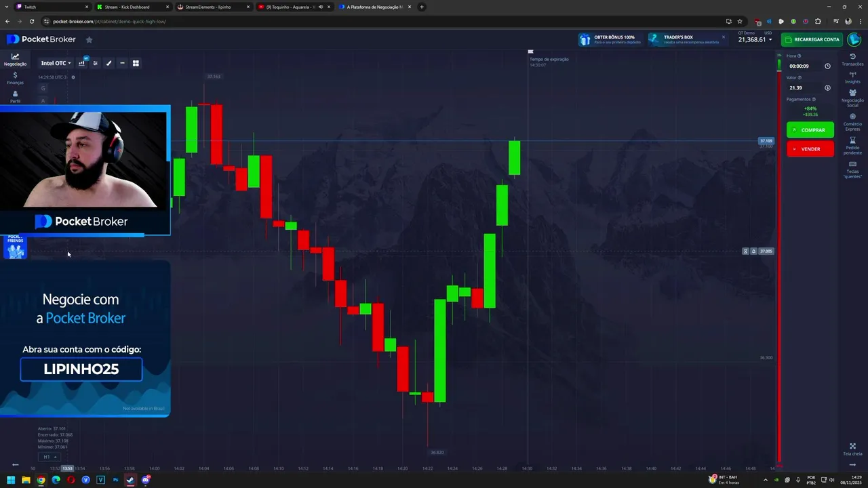Switch to the StreamElements browser tab
Image resolution: width=868 pixels, height=488 pixels.
(213, 7)
